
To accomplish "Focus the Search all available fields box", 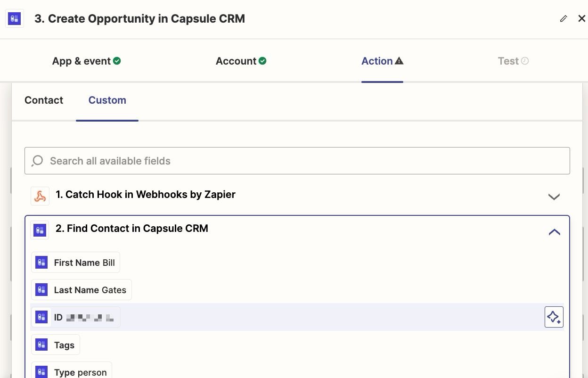I will [x=297, y=161].
